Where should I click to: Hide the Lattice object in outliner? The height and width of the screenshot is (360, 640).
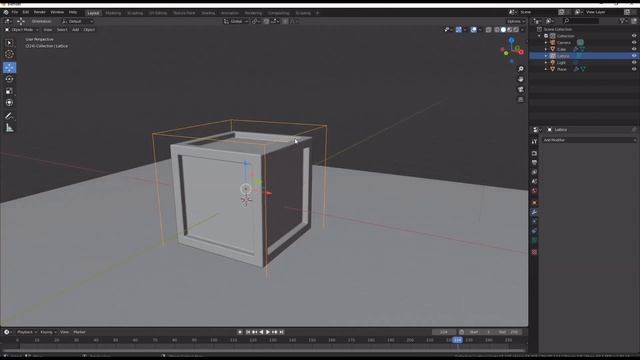pos(634,56)
